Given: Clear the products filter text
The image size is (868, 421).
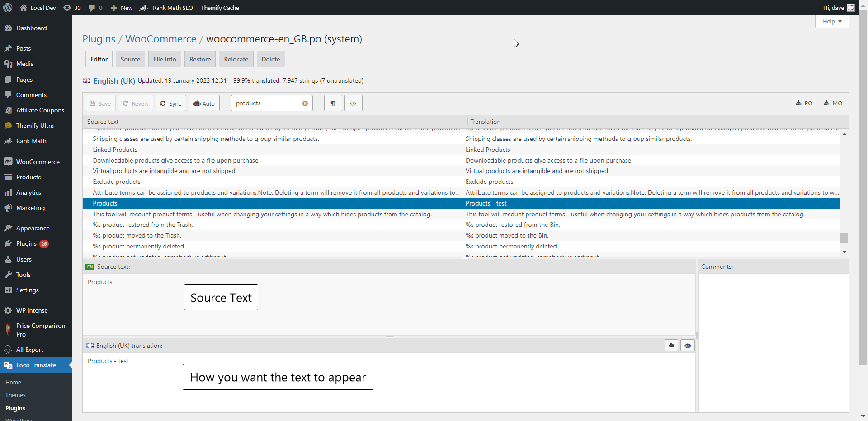Looking at the screenshot, I should (305, 103).
